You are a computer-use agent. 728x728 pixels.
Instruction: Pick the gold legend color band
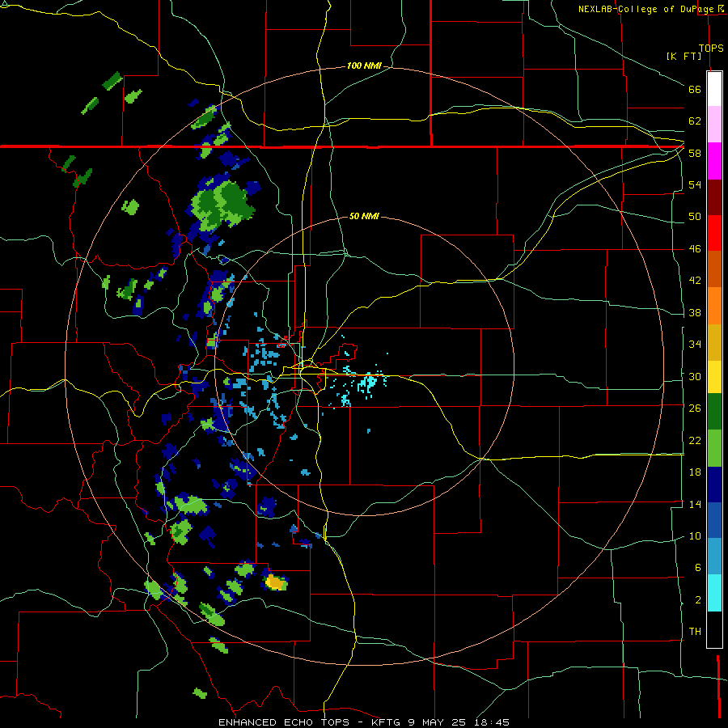[714, 341]
